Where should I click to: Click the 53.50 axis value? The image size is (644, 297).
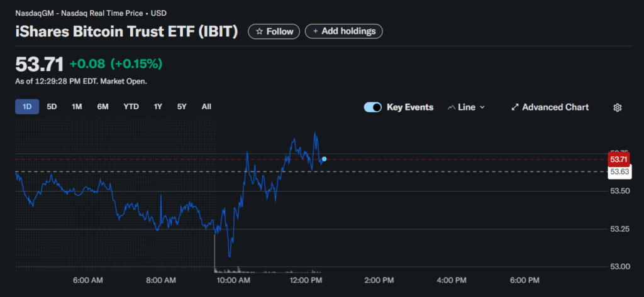coord(619,191)
